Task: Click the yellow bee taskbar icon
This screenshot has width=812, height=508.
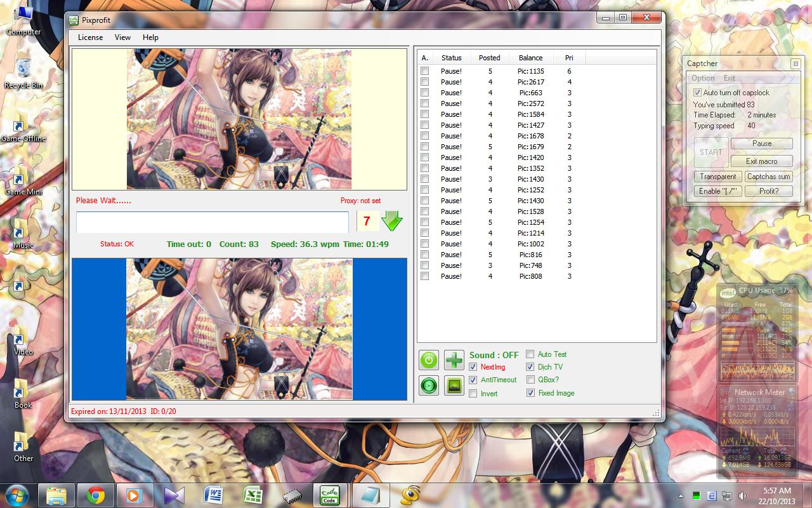Action: [x=410, y=495]
